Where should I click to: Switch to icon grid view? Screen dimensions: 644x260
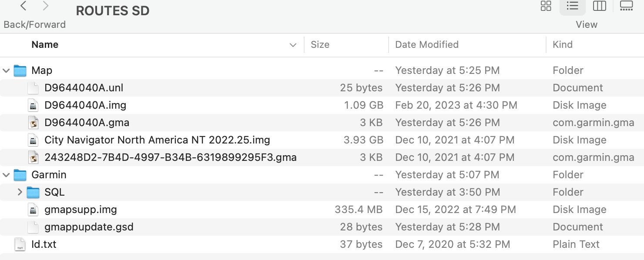click(546, 6)
